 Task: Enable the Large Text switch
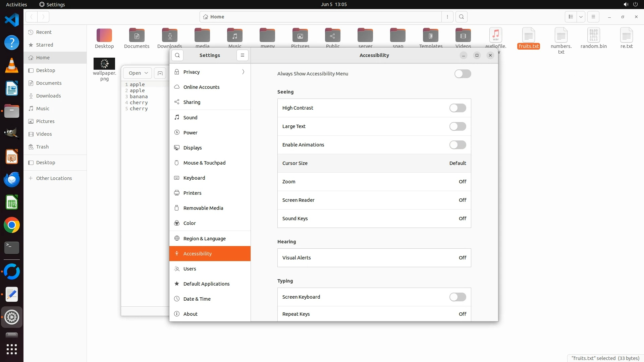pyautogui.click(x=458, y=126)
